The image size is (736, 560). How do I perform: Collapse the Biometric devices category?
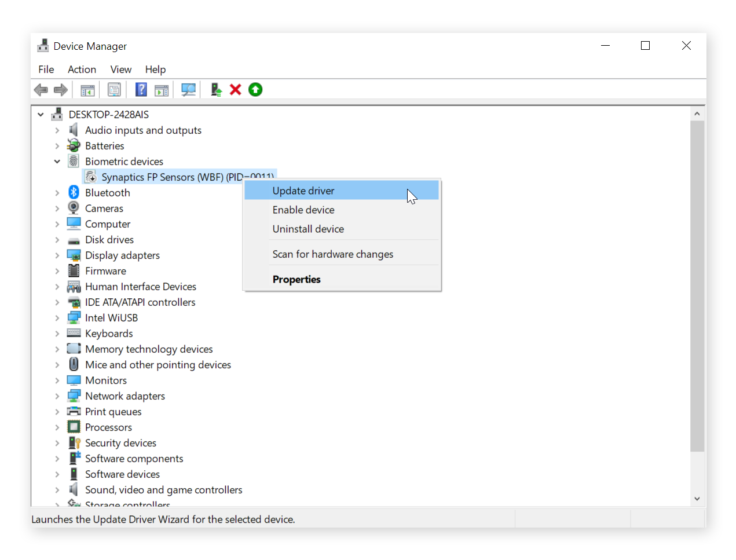57,161
